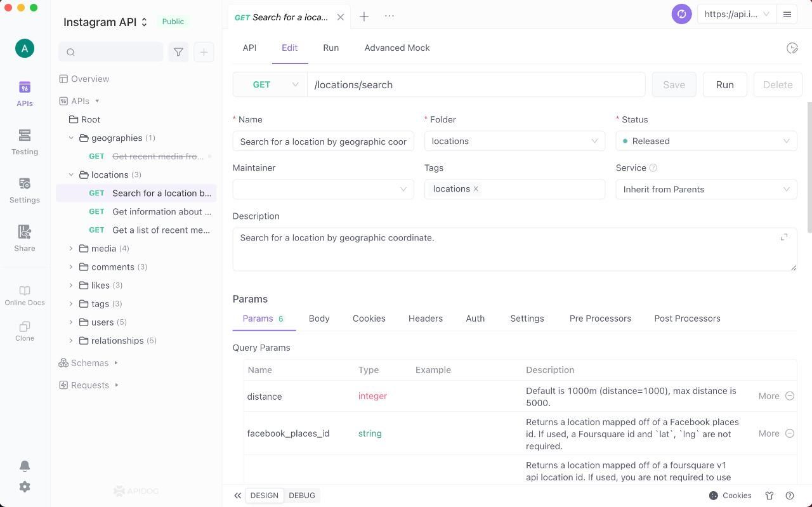Collapse the geographies folder

(x=71, y=138)
